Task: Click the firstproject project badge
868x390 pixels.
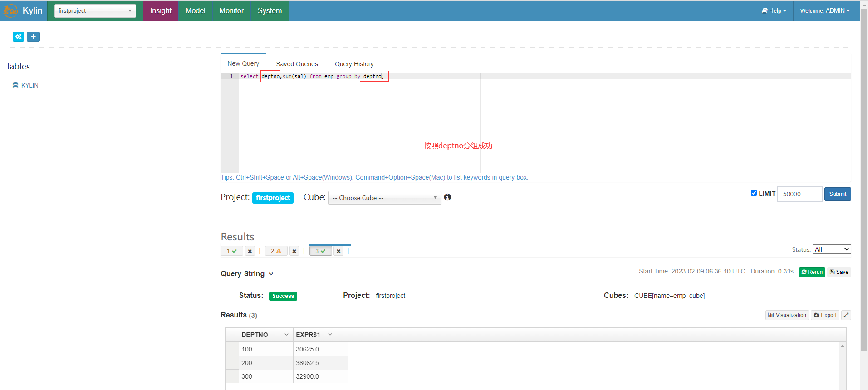Action: 273,198
